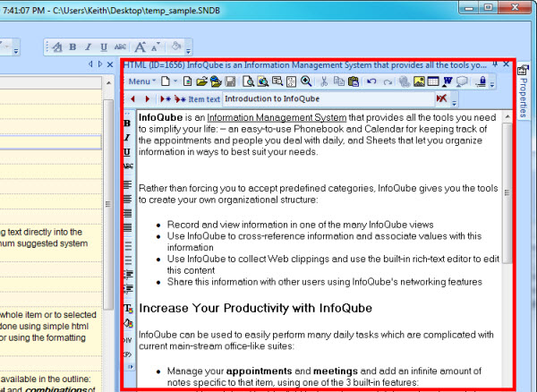Paste from clipboard icon
This screenshot has height=392, width=537.
pos(354,81)
